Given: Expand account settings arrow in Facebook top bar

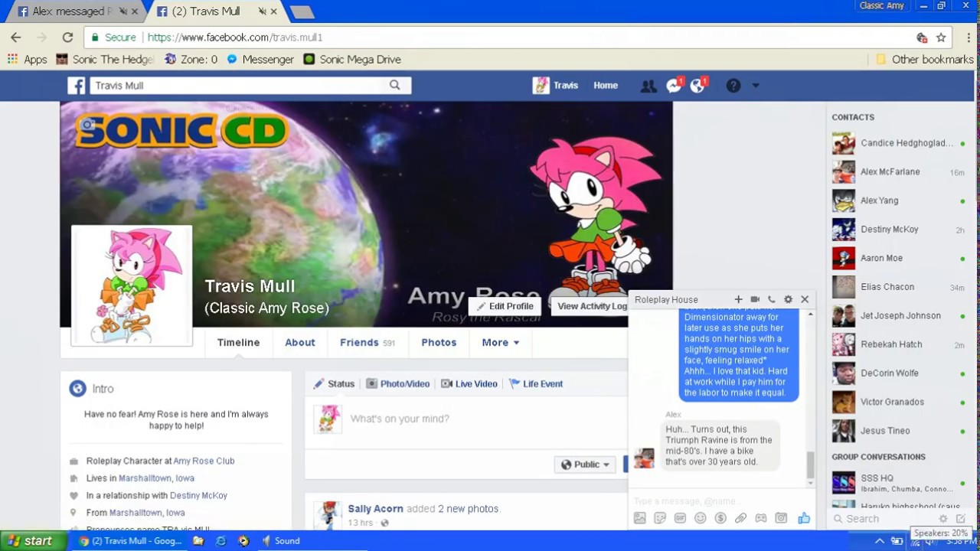Looking at the screenshot, I should (756, 86).
